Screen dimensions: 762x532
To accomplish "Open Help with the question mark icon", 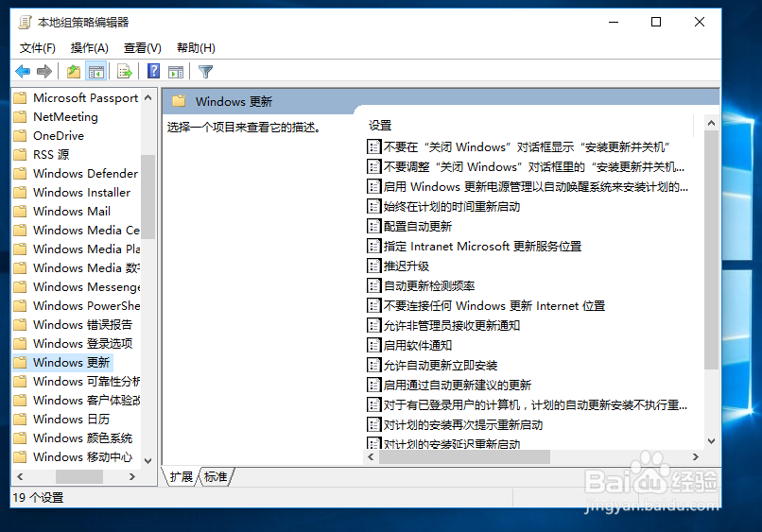I will pyautogui.click(x=153, y=72).
